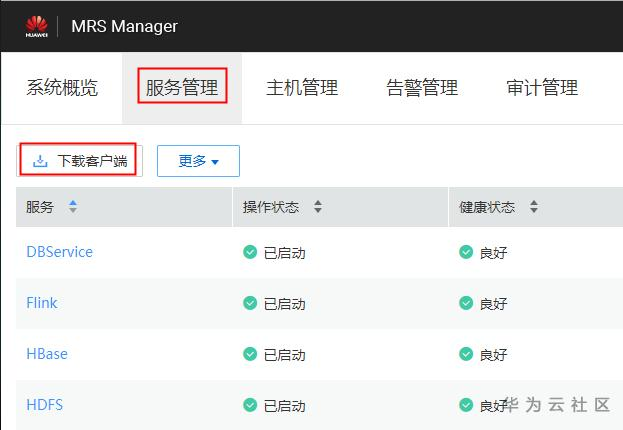Click the Huawei logo icon

36,26
